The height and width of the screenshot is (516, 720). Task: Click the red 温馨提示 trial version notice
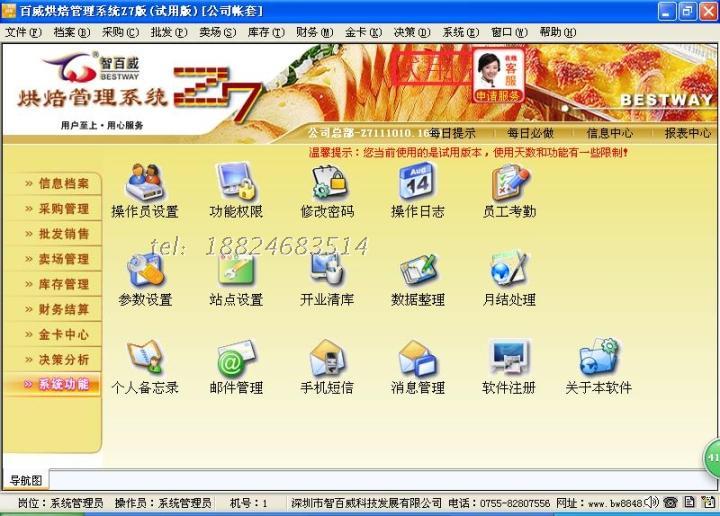click(468, 152)
